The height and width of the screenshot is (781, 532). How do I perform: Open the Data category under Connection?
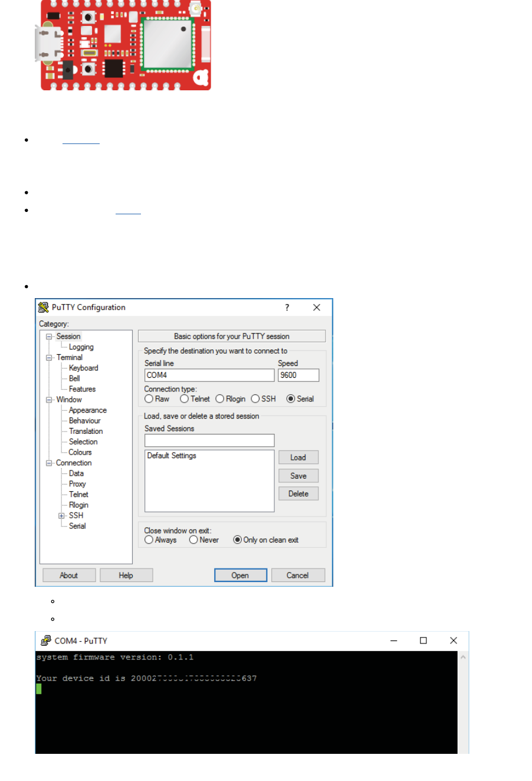point(76,473)
